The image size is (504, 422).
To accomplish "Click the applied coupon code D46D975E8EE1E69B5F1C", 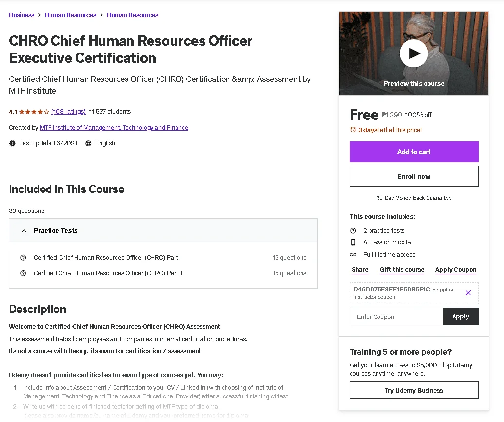I will [392, 289].
